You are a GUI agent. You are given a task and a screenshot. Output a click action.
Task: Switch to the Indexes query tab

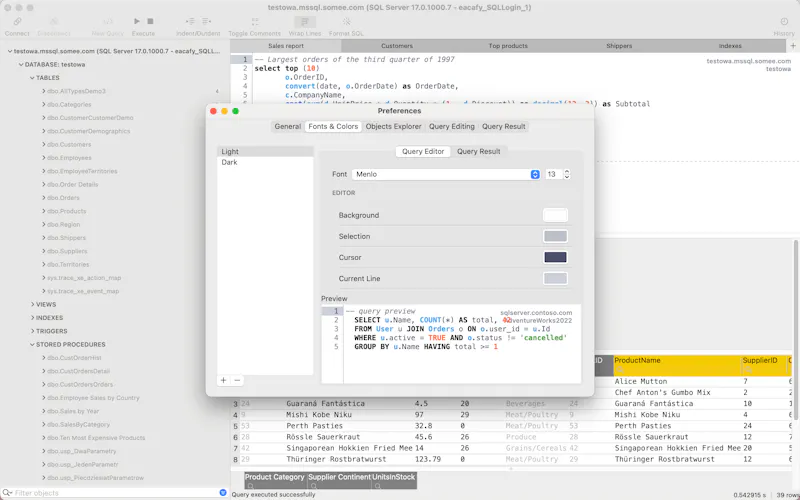pyautogui.click(x=730, y=46)
